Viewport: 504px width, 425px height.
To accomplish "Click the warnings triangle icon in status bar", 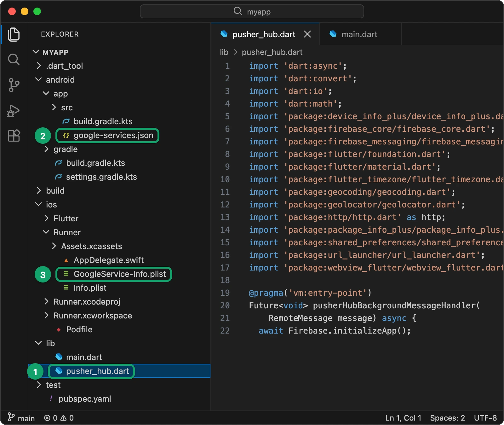I will coord(63,418).
